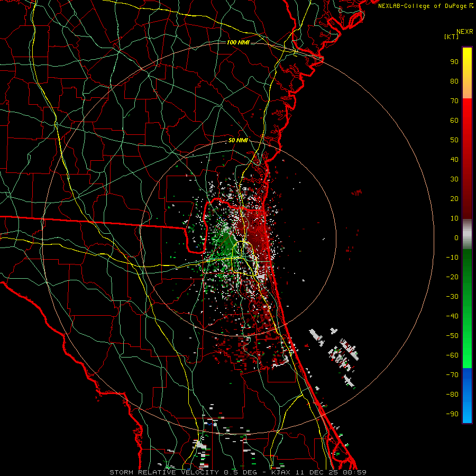The width and height of the screenshot is (476, 476).
Task: Click the -50 value on the velocity scale
Action: click(452, 336)
